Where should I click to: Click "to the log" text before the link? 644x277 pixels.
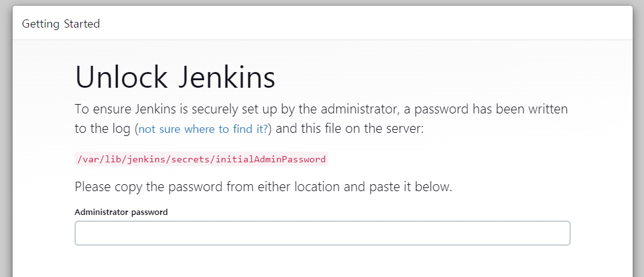tap(103, 130)
